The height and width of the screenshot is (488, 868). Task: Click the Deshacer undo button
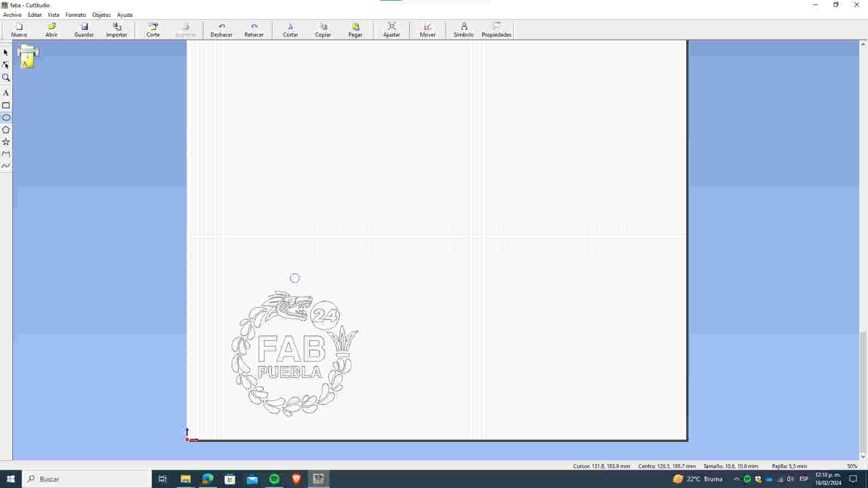[x=221, y=30]
